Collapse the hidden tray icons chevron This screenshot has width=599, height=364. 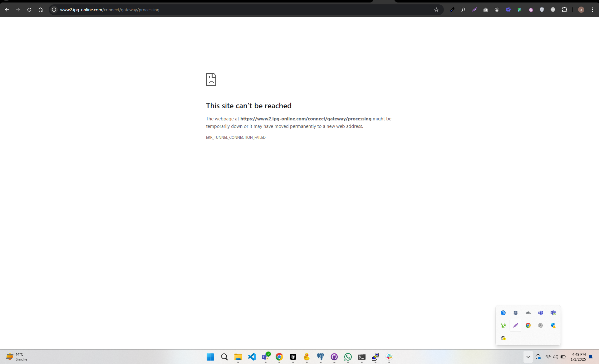tap(528, 357)
